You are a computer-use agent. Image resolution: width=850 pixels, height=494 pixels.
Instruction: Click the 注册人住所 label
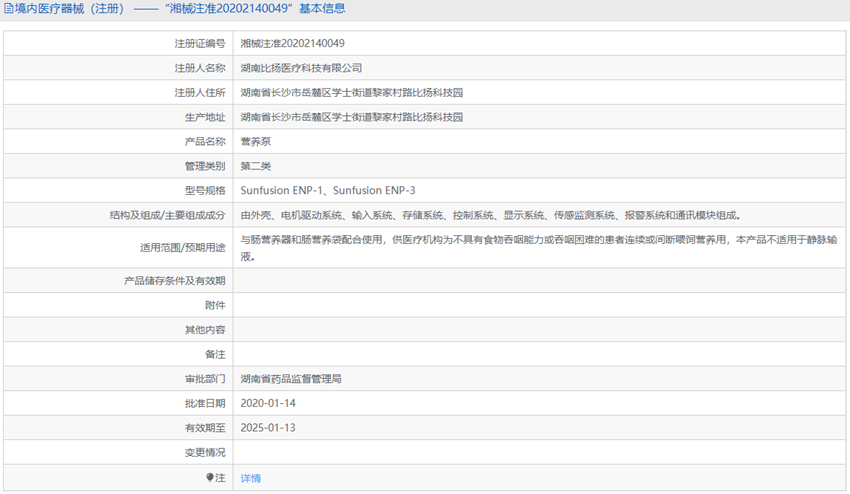[x=200, y=93]
